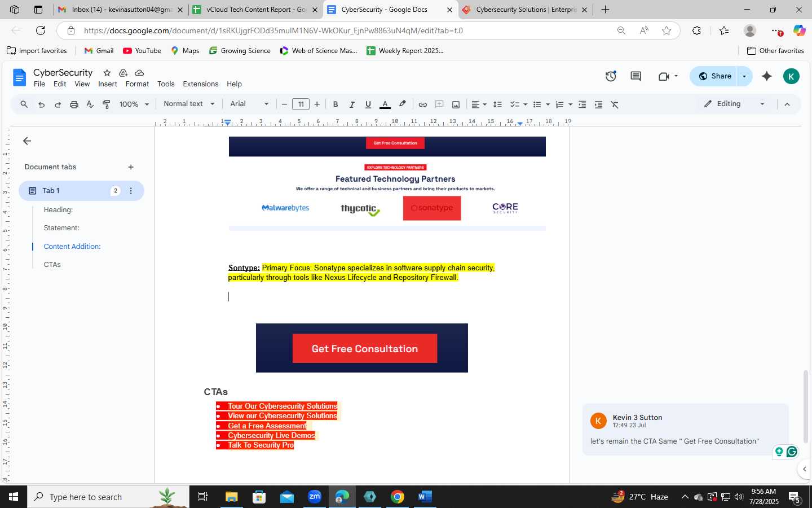This screenshot has width=812, height=508.
Task: Open Word from the taskbar
Action: (425, 497)
